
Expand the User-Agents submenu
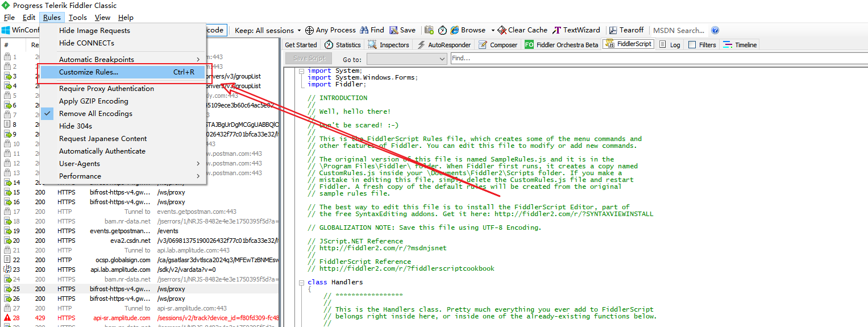pyautogui.click(x=123, y=164)
